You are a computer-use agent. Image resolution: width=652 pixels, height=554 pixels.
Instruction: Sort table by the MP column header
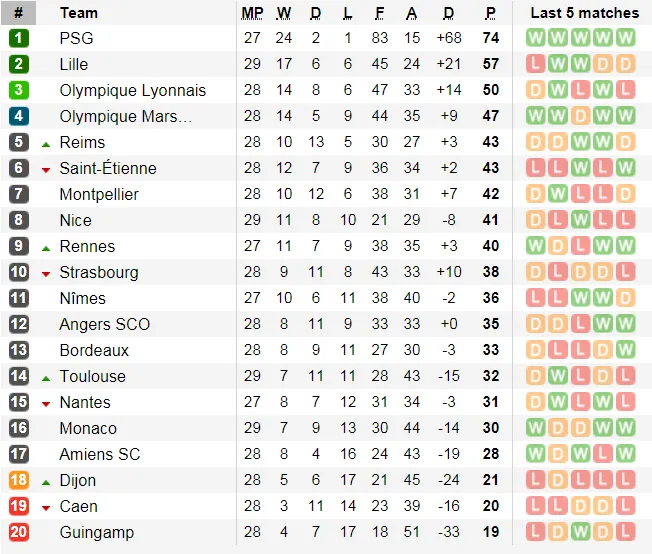click(252, 13)
